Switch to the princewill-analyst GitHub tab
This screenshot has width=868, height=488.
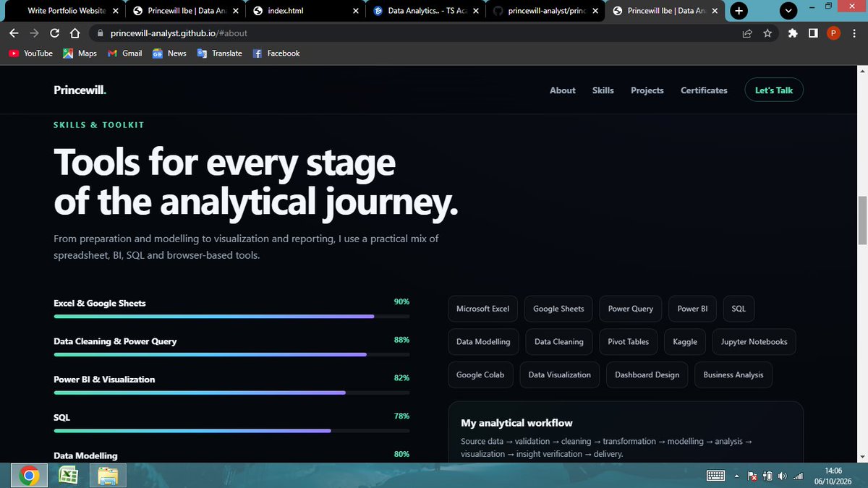tap(545, 11)
